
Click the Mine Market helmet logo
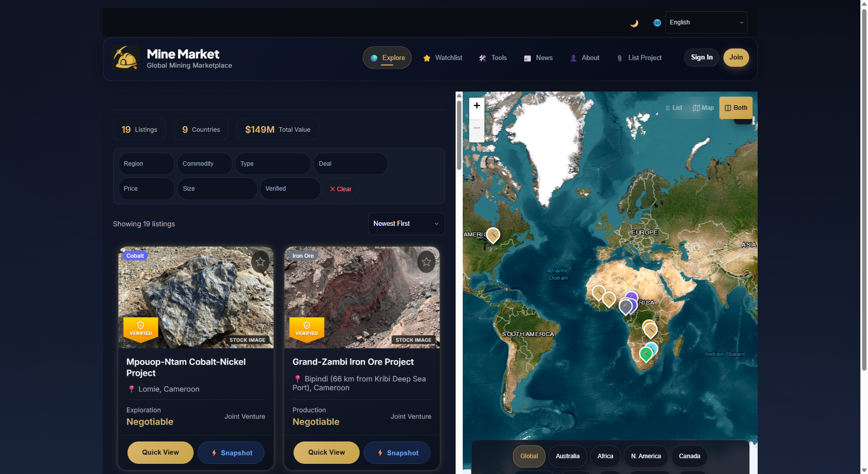click(x=125, y=57)
